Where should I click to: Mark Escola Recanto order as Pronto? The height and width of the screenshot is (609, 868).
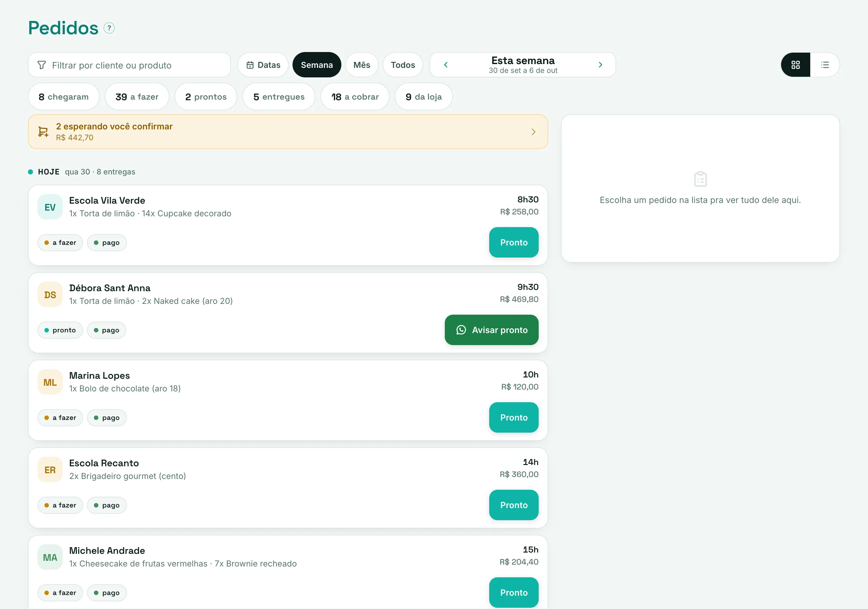(x=514, y=505)
